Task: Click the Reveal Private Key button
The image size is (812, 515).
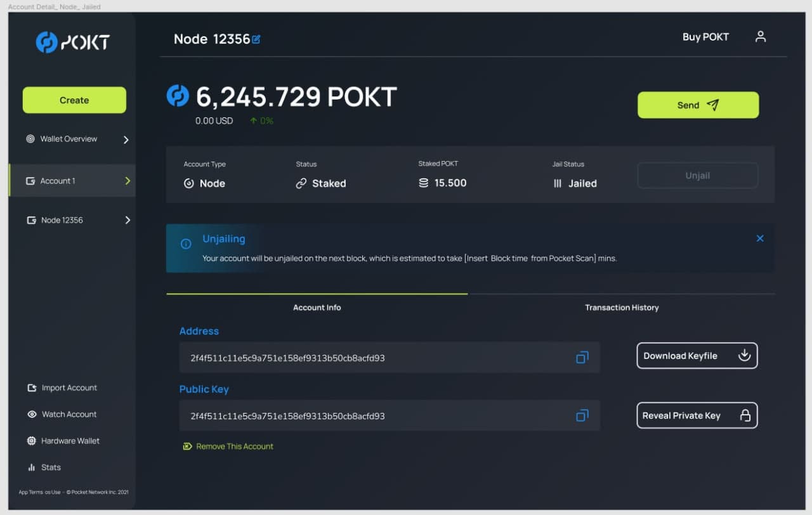Action: click(697, 415)
